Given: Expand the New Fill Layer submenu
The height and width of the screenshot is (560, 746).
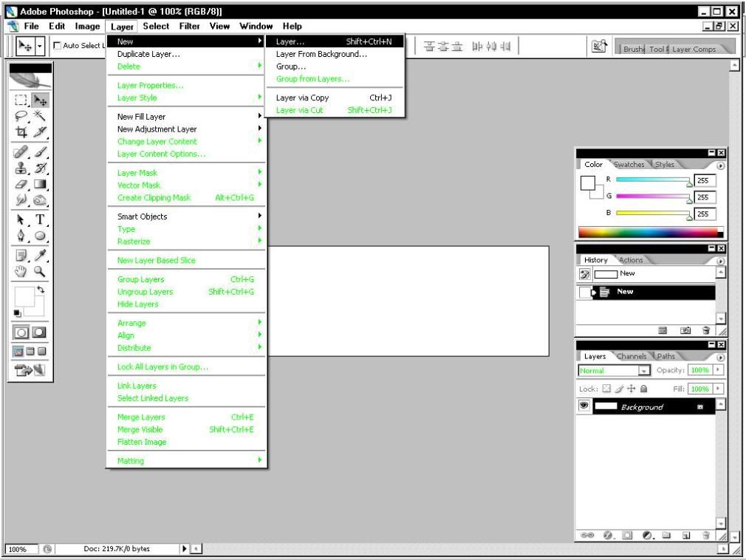Looking at the screenshot, I should [x=186, y=117].
